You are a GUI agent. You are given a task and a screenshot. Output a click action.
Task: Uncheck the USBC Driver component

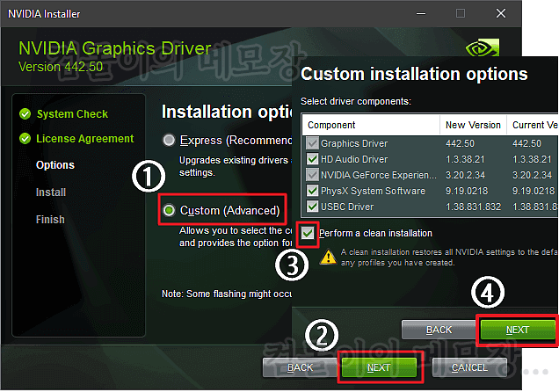click(x=312, y=207)
